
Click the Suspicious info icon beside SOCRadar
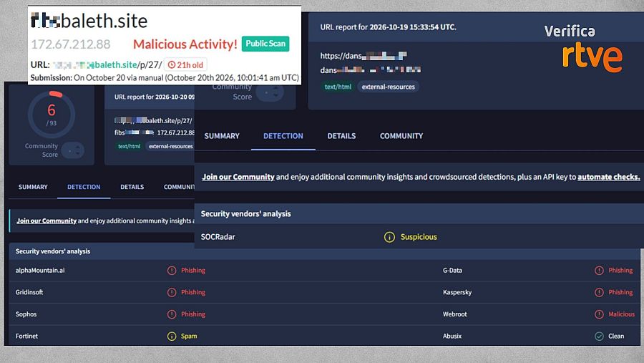[x=389, y=237]
